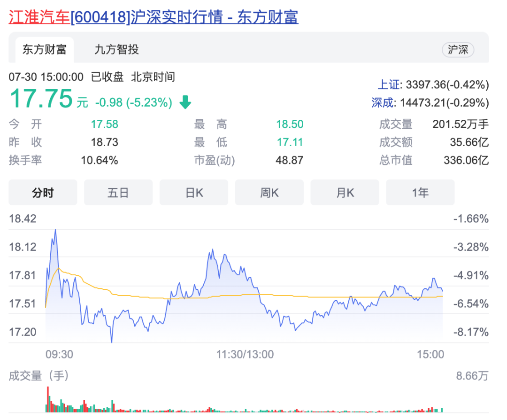Open the 江淮汽车[600418] 东方财富 title link

point(153,17)
